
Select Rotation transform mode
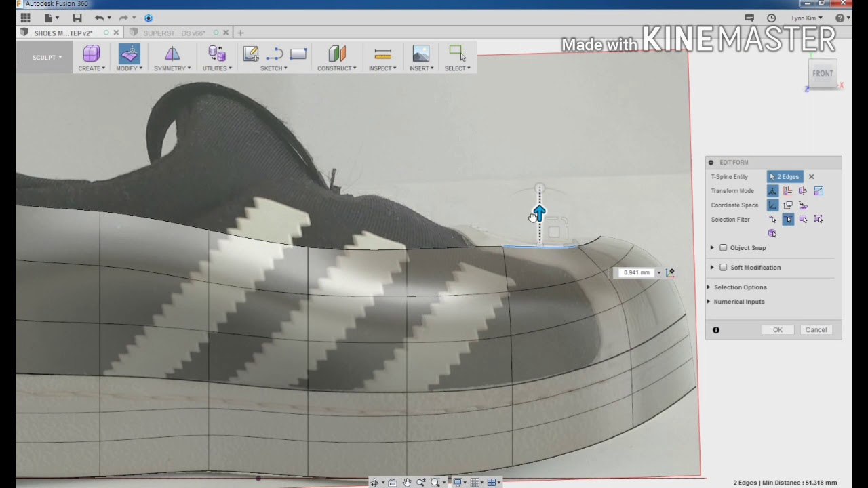803,191
